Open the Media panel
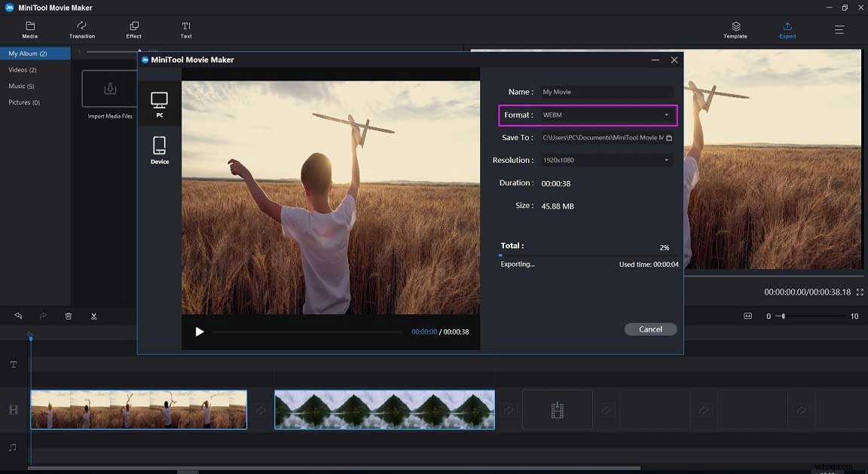Viewport: 868px width, 474px height. (29, 30)
